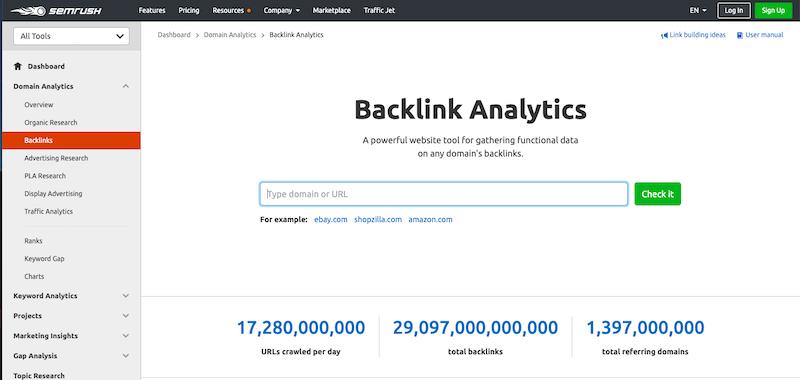Click the User manual book icon
Screen dimensions: 800x380
pyautogui.click(x=740, y=35)
